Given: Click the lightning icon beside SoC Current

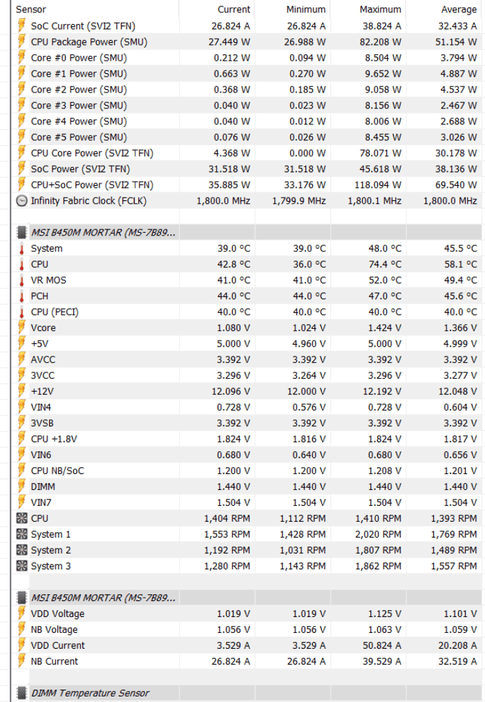Looking at the screenshot, I should tap(21, 26).
